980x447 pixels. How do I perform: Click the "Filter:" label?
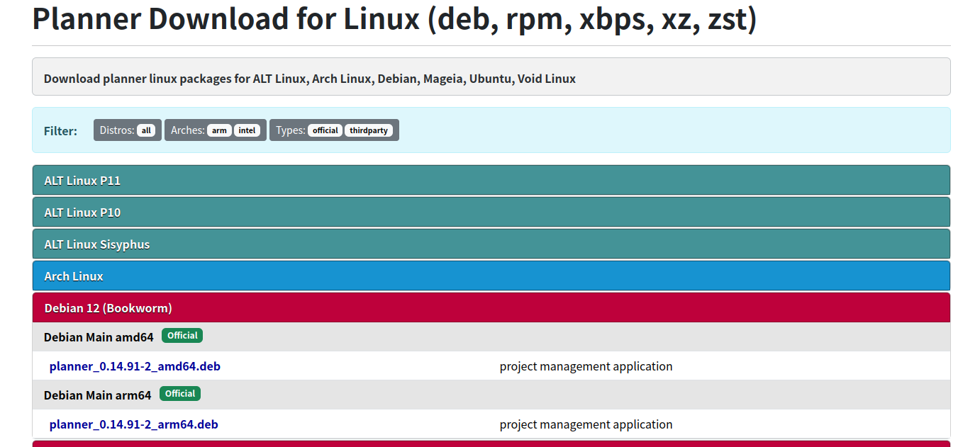(60, 131)
